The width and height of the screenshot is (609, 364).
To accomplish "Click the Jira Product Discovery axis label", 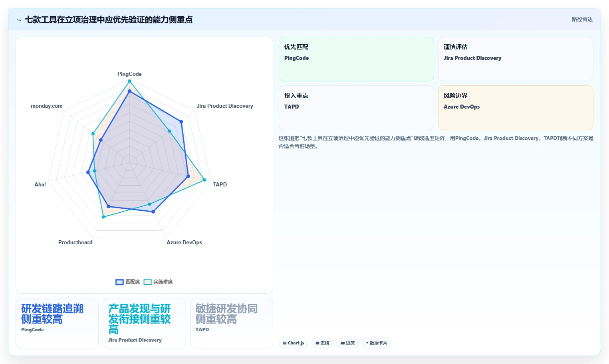I will 225,106.
